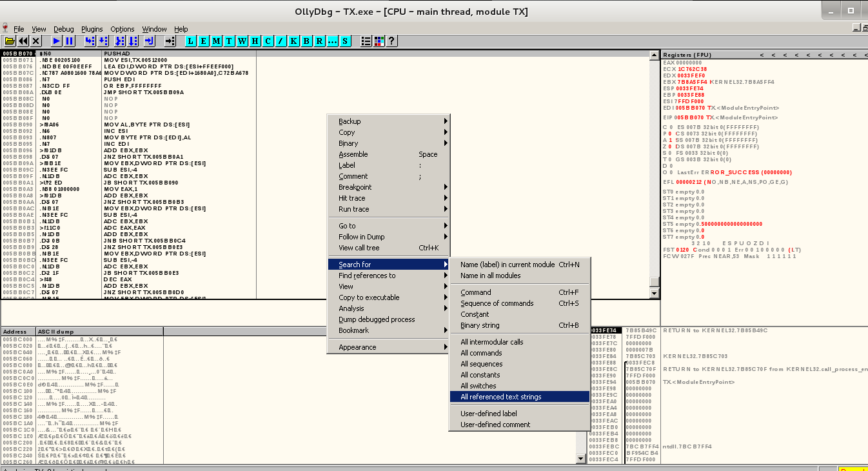The image size is (868, 471).
Task: Open the File menu
Action: pos(19,29)
